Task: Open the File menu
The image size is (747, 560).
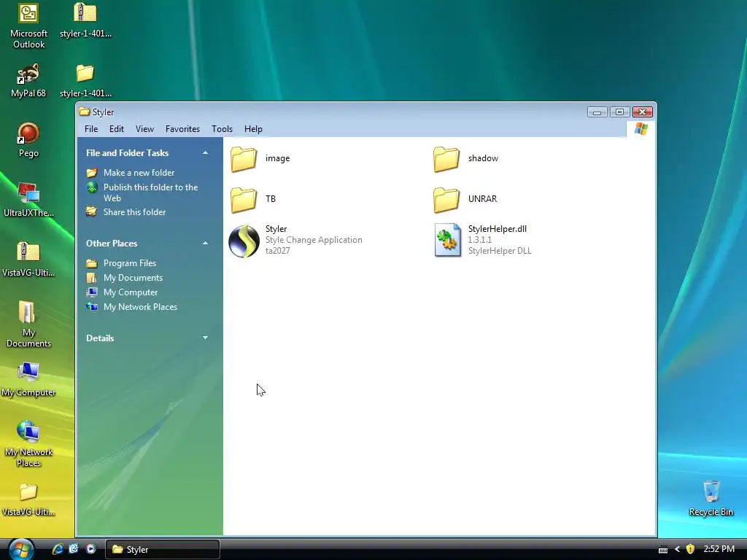Action: click(x=91, y=129)
